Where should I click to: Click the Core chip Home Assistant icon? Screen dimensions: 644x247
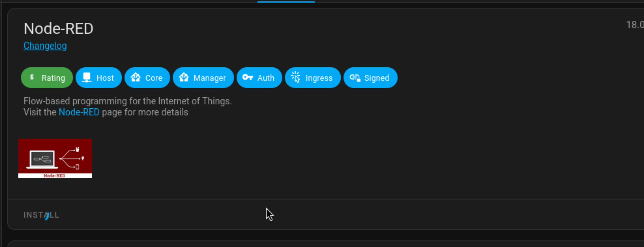[x=136, y=78]
